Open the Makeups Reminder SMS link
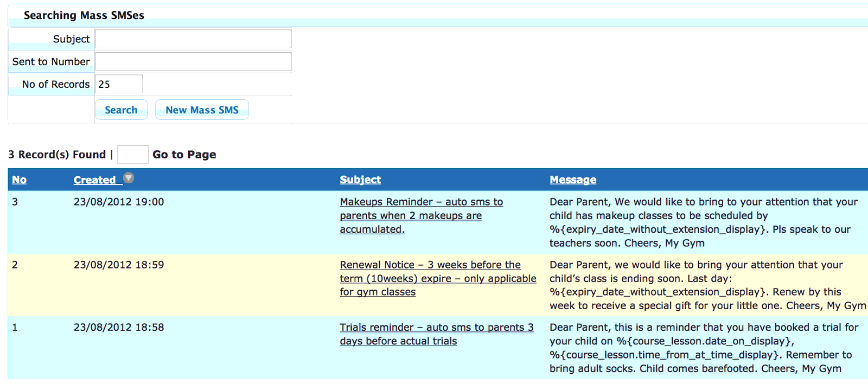 click(x=422, y=215)
